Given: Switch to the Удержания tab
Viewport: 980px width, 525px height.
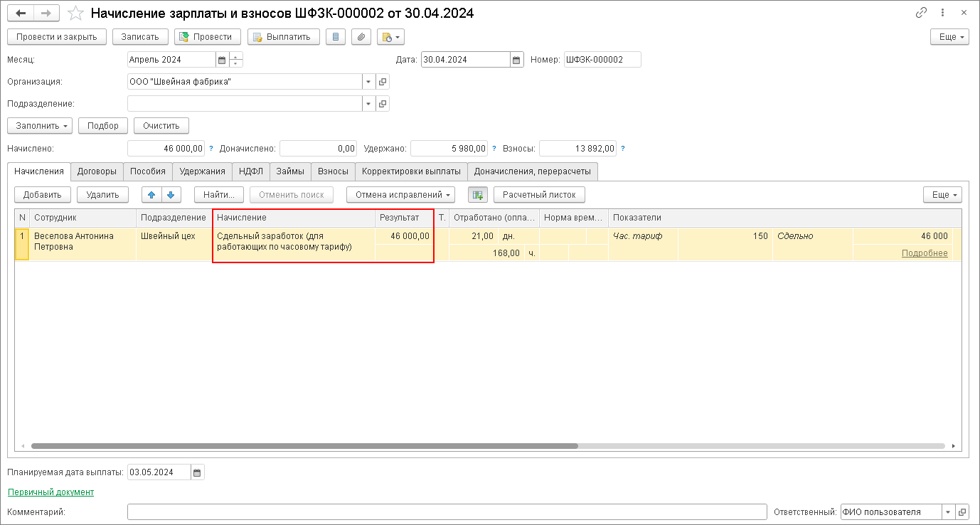Looking at the screenshot, I should click(203, 171).
